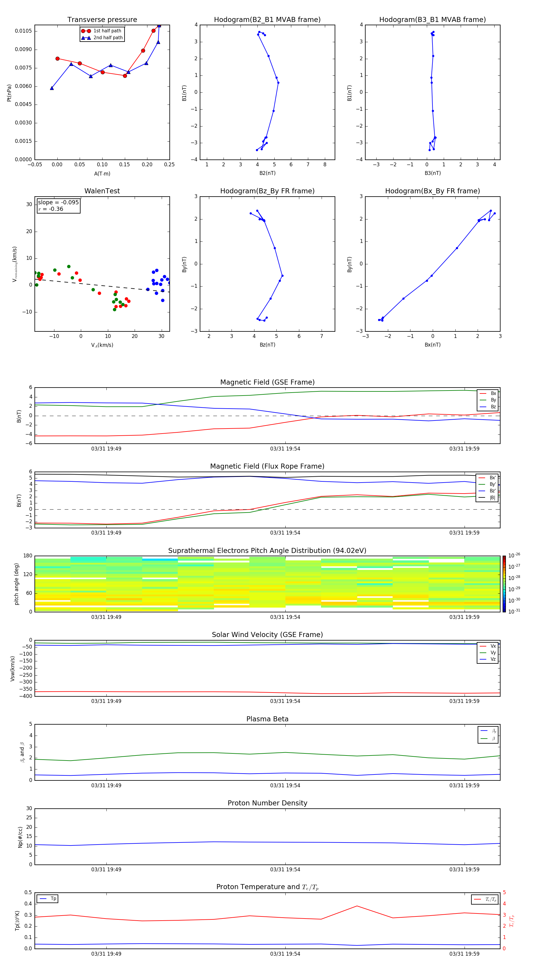Select "Vy" in the Solar Wind legend
The width and height of the screenshot is (535, 980).
pyautogui.click(x=488, y=653)
